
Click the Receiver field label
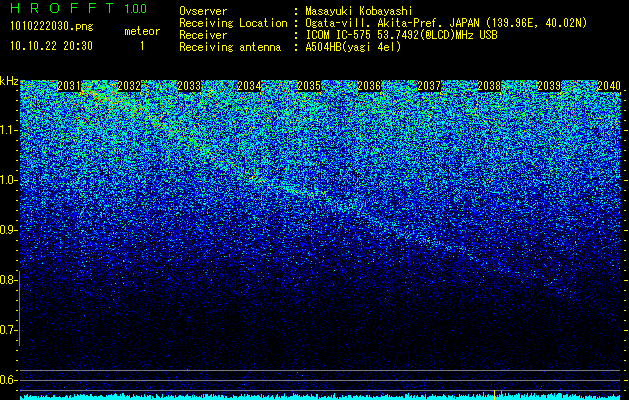pyautogui.click(x=203, y=35)
